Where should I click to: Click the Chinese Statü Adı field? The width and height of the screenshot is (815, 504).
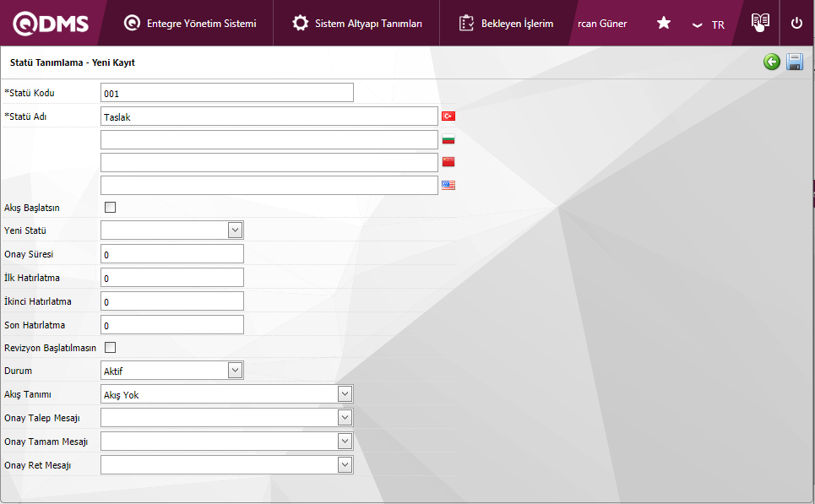coord(269,162)
